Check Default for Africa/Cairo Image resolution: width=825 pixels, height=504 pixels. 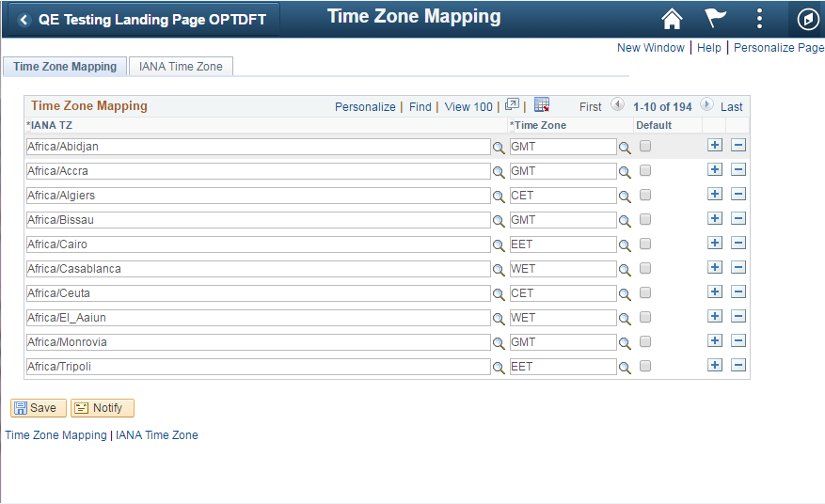coord(645,244)
